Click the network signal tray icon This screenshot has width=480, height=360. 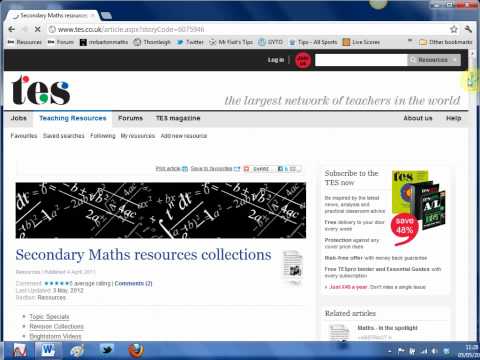click(x=424, y=351)
